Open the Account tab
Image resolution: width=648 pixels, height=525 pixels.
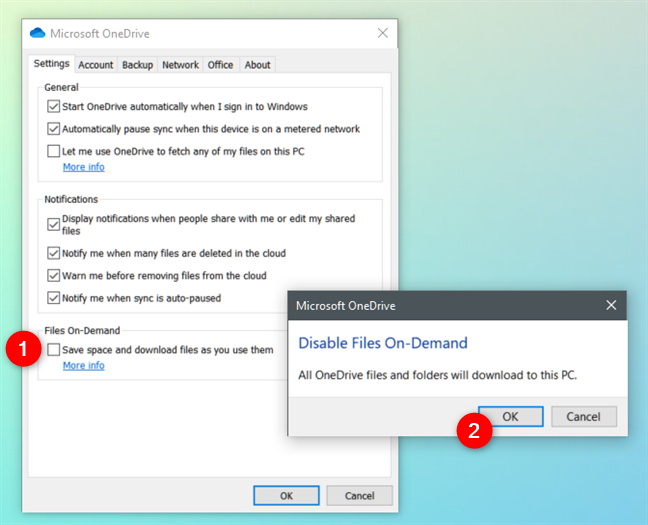[x=96, y=65]
